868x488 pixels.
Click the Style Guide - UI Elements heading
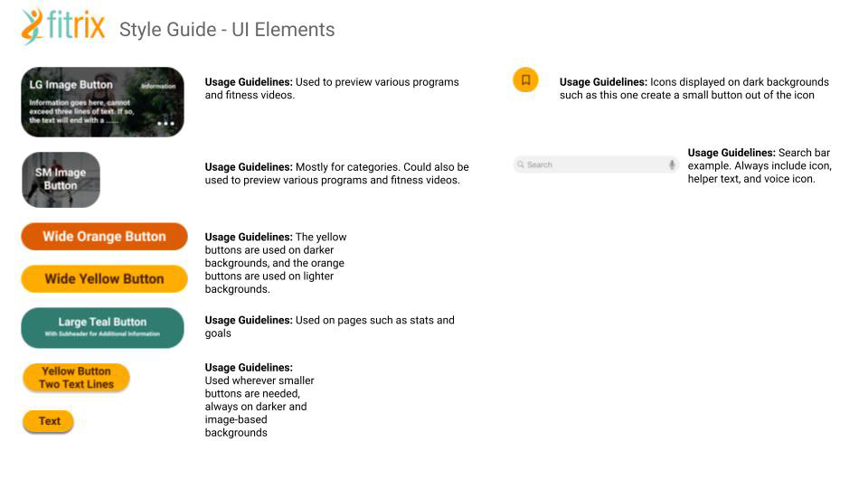click(x=227, y=30)
